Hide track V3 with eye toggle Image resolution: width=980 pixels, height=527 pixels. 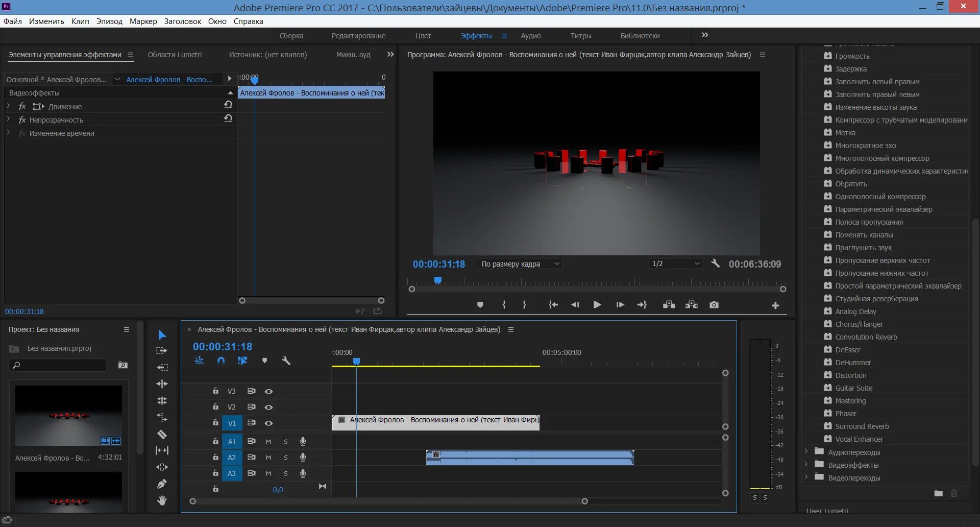click(268, 391)
